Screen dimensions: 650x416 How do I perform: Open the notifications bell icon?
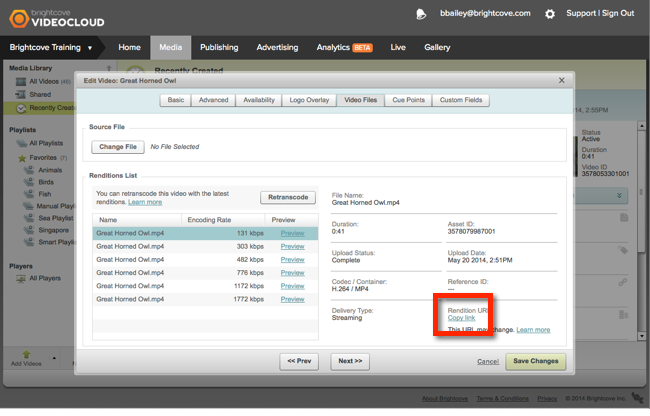[421, 14]
